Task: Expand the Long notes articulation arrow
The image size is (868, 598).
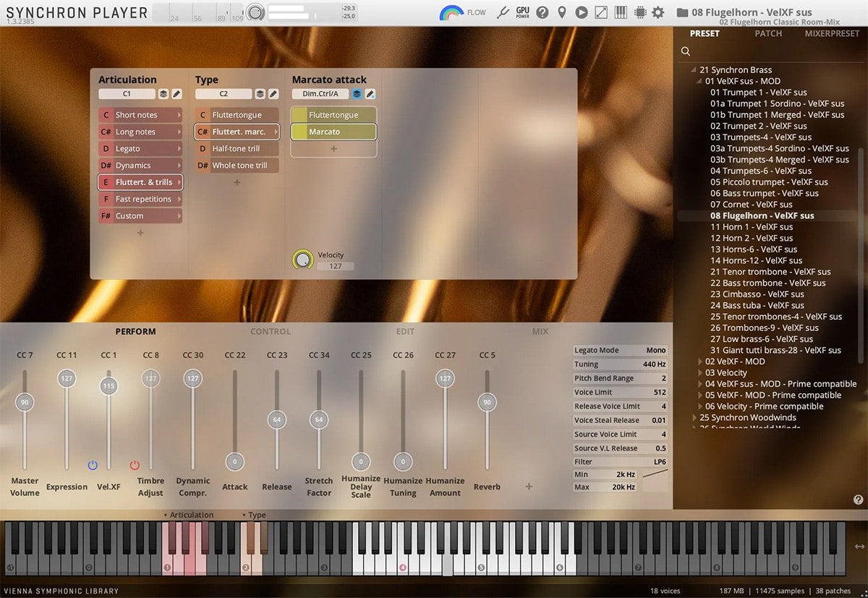Action: (179, 132)
